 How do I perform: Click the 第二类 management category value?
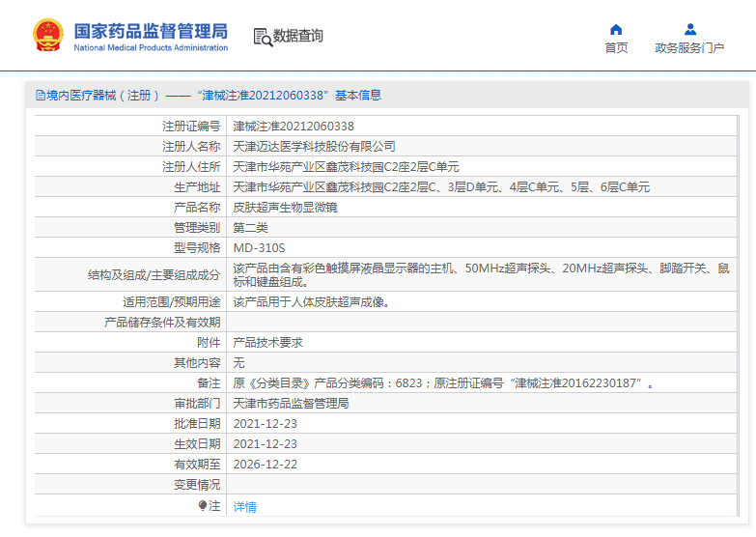(x=251, y=228)
